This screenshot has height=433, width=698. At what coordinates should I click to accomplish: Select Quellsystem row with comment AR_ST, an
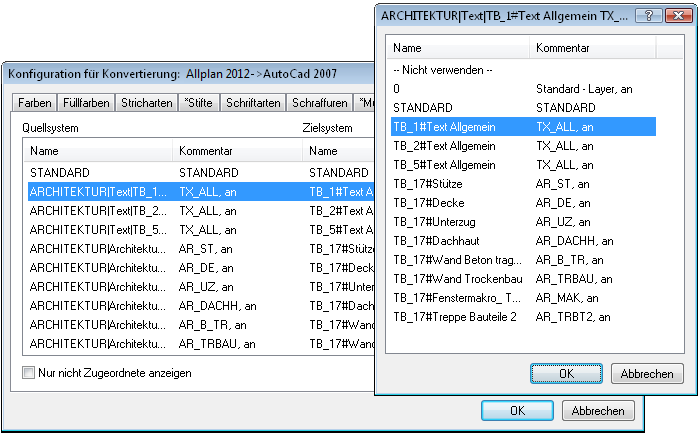coord(201,249)
